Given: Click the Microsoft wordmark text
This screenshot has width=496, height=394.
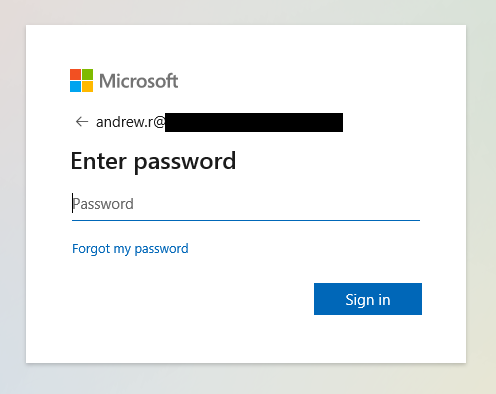Looking at the screenshot, I should [139, 81].
